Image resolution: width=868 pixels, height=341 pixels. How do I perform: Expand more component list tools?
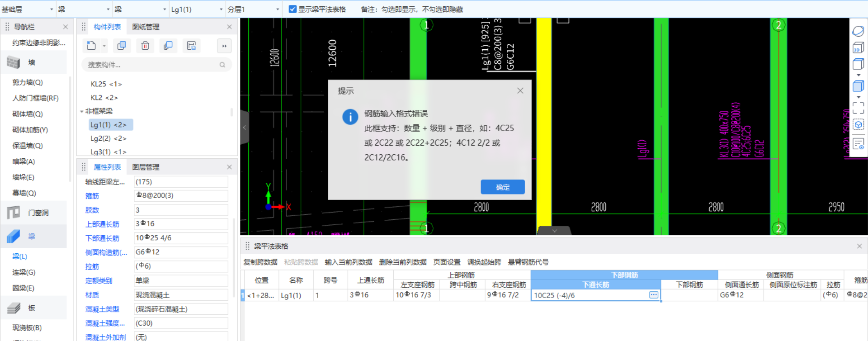click(224, 46)
